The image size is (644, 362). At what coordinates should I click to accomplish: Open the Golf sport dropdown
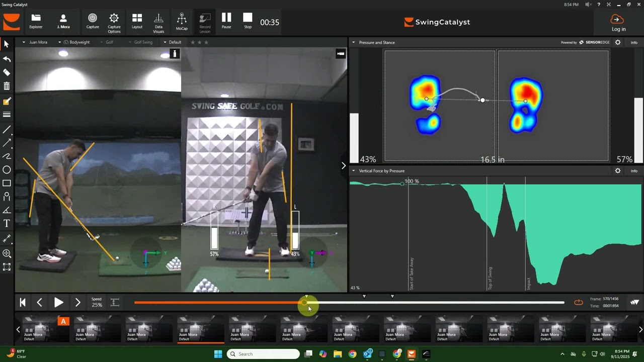click(x=107, y=42)
